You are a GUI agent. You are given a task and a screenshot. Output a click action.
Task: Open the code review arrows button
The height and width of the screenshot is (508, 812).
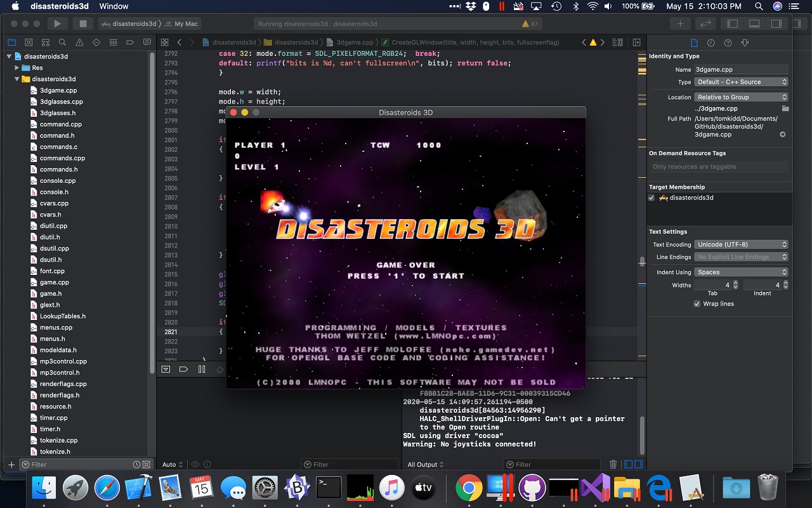[705, 23]
